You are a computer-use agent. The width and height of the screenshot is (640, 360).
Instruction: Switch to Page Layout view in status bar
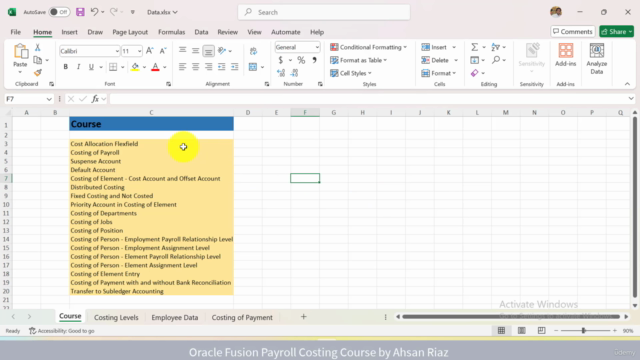522,331
